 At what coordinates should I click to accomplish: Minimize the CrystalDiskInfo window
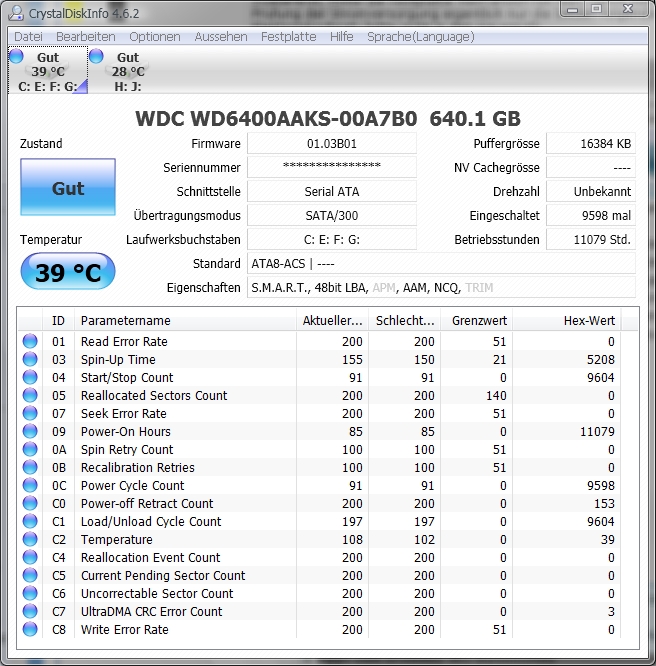coord(572,9)
